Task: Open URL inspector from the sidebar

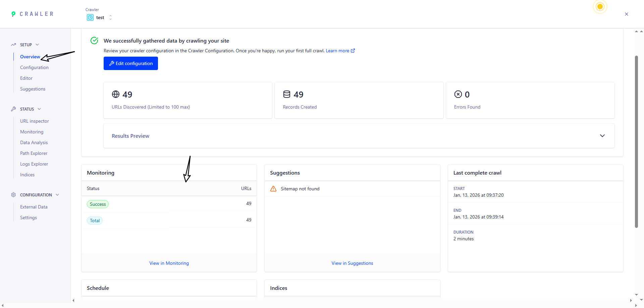Action: [x=35, y=121]
